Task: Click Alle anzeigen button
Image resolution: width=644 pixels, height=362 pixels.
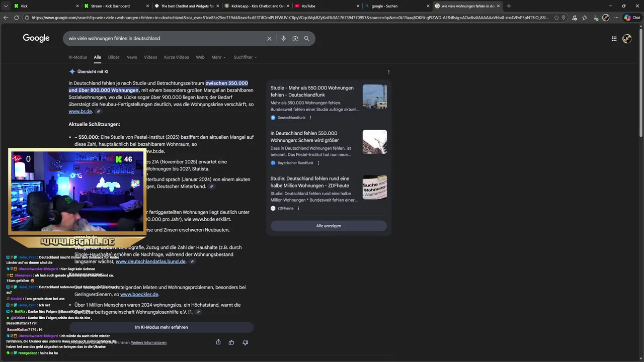Action: click(329, 226)
